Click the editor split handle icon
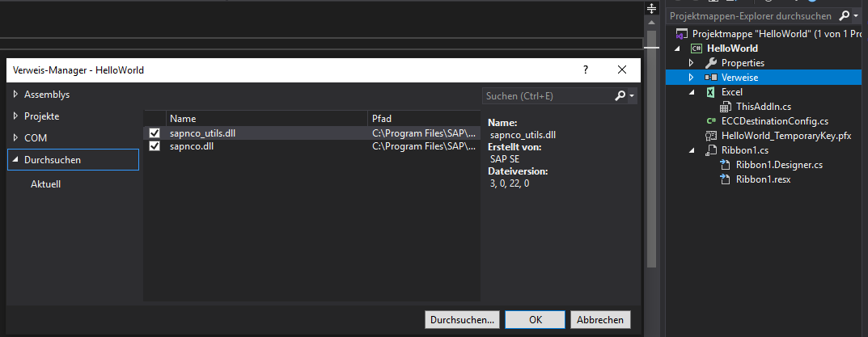 (x=651, y=8)
